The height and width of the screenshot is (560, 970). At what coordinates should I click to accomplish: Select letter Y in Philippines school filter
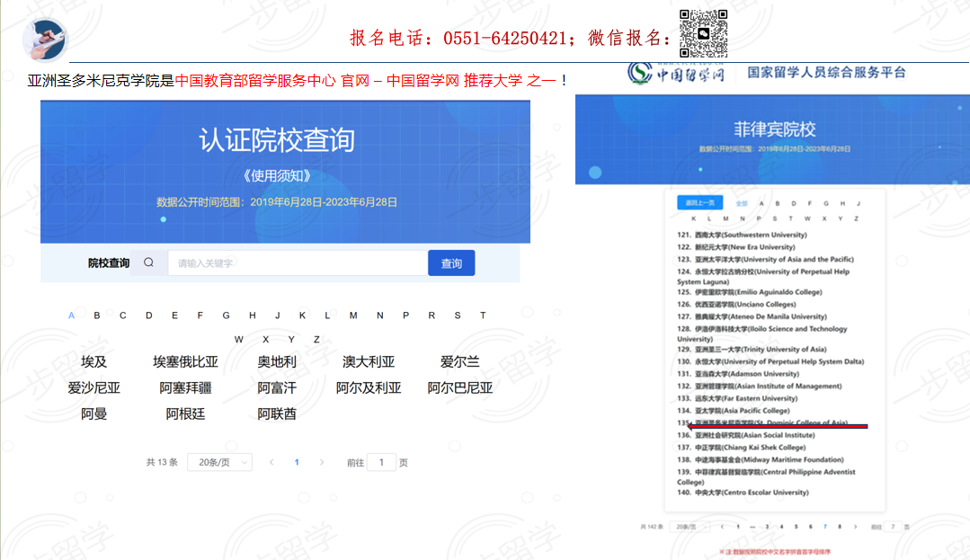click(840, 218)
